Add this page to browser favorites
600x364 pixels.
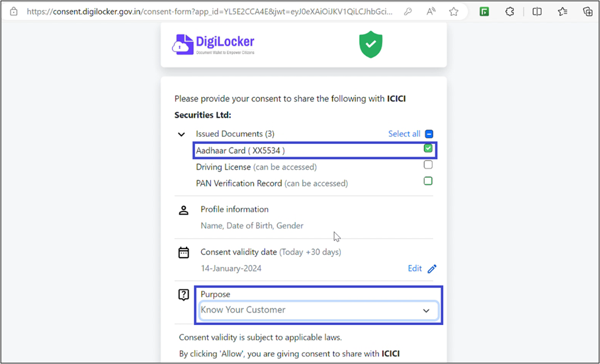click(x=454, y=11)
